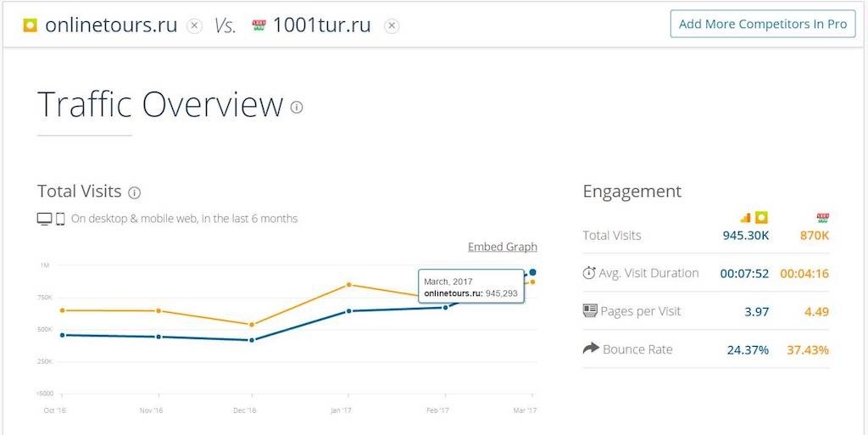Click the Jan '17 axis label

(x=341, y=410)
